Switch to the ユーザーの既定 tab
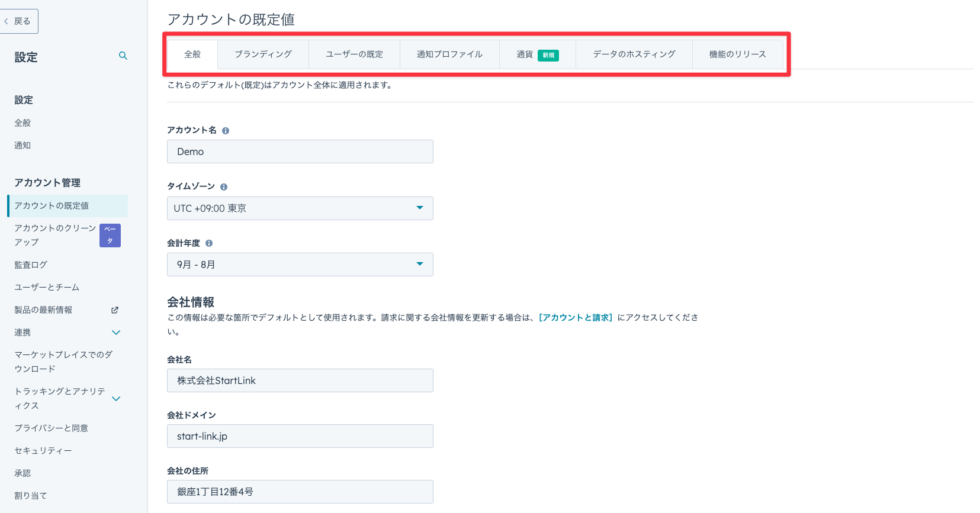The image size is (980, 513). click(x=354, y=54)
